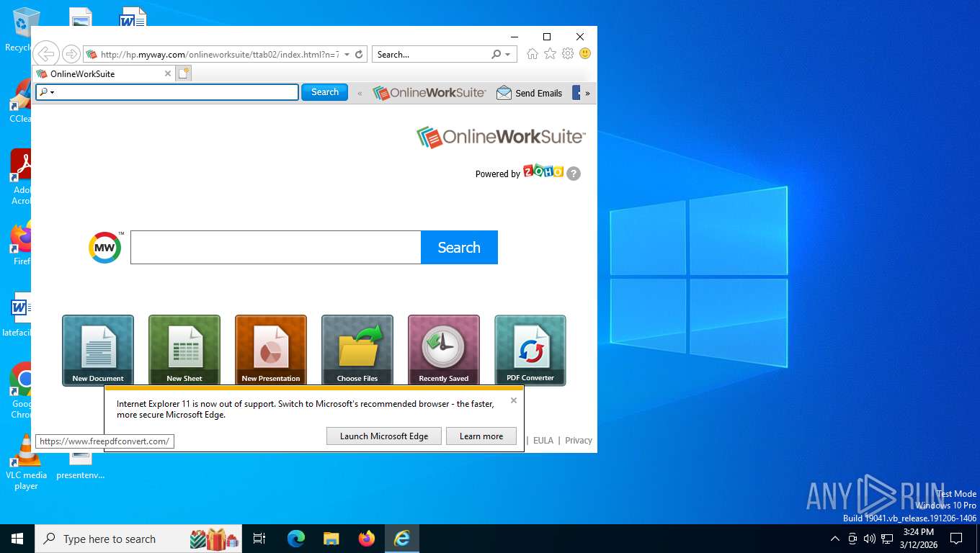Select the Internet Explorer taskbar icon

tap(401, 539)
